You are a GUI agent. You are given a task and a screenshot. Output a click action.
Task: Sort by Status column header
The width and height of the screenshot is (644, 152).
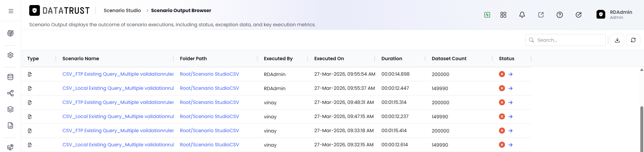tap(507, 59)
